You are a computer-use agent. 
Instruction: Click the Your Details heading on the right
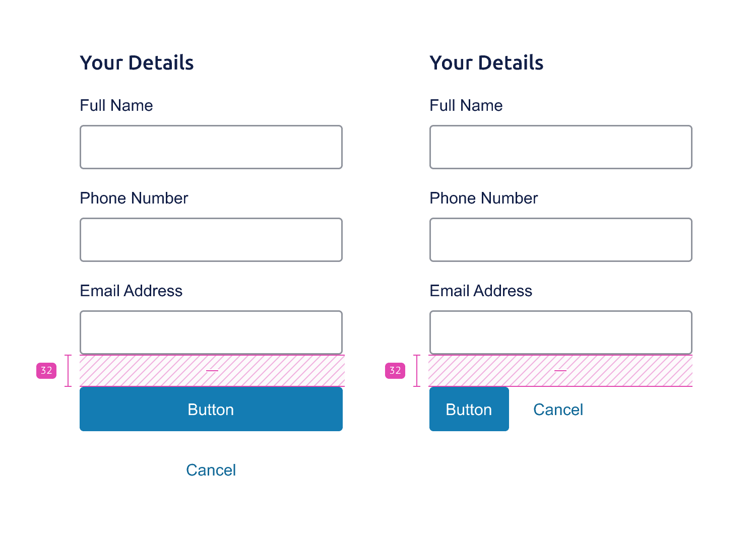[486, 62]
